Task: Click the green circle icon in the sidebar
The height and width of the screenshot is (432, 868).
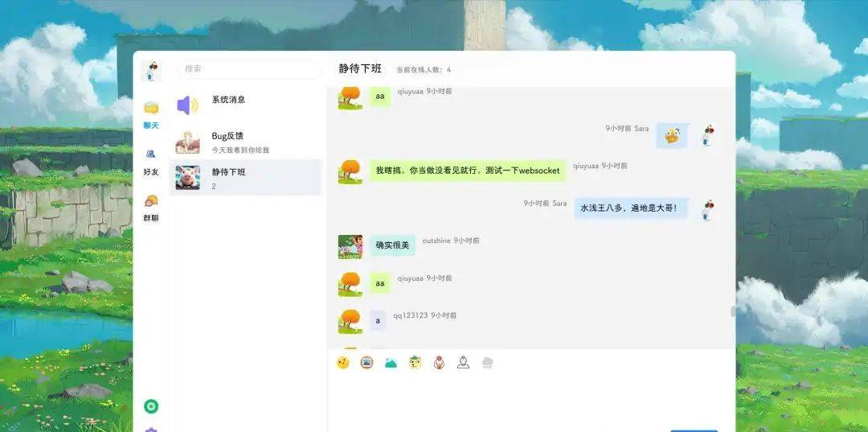Action: [x=151, y=406]
